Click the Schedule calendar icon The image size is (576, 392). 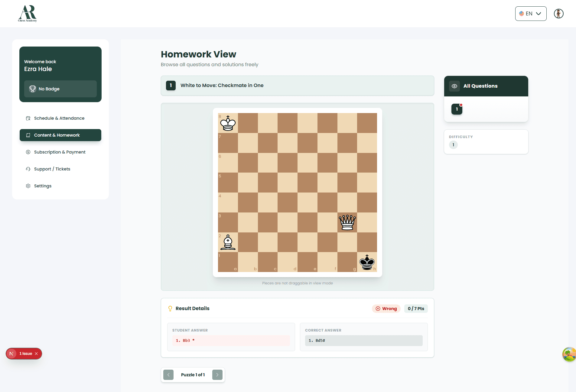point(28,118)
